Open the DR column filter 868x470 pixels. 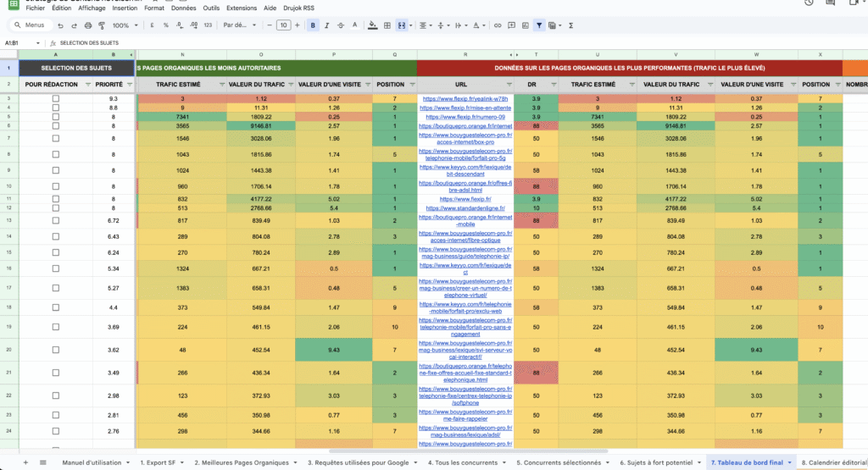pyautogui.click(x=553, y=85)
